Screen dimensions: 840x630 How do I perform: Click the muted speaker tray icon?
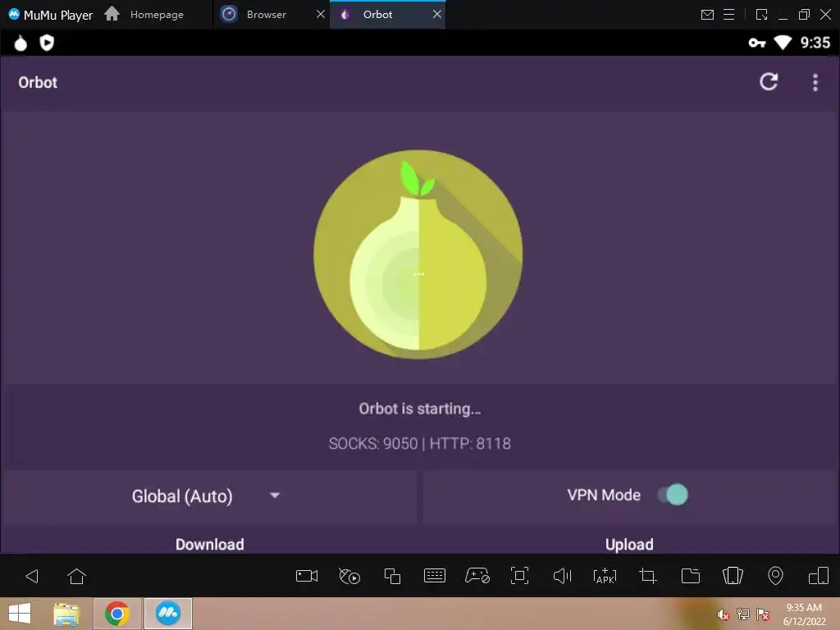coord(724,614)
